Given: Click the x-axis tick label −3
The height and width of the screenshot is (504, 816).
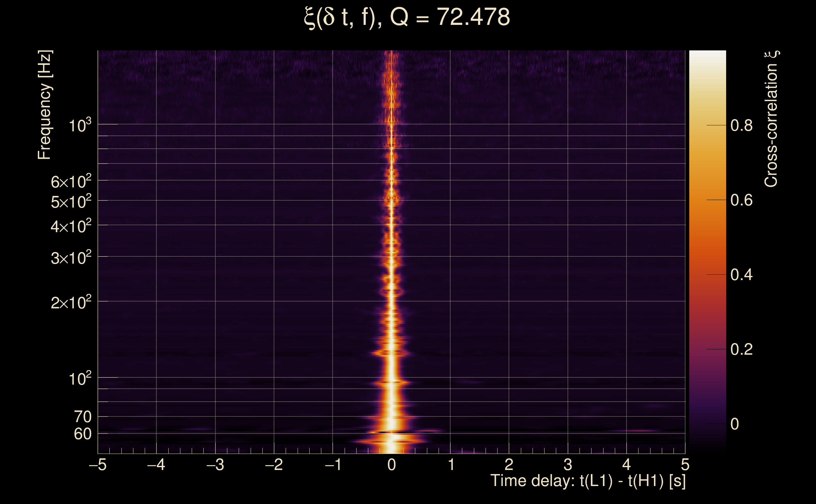Looking at the screenshot, I should coord(215,465).
